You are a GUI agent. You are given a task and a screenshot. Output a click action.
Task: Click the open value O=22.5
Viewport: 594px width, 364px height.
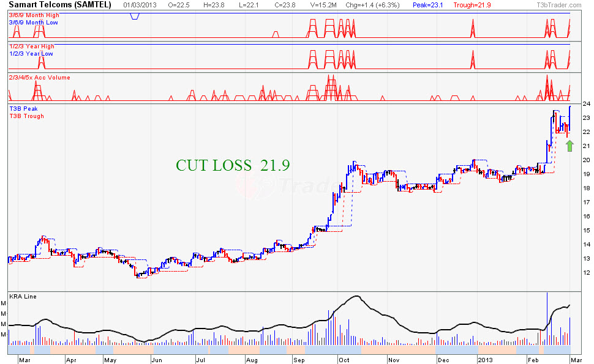[178, 6]
